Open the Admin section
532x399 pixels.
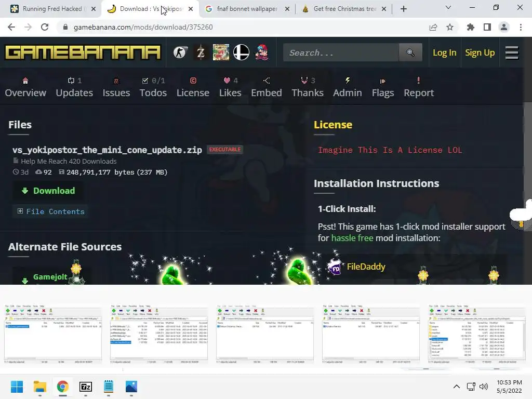tap(348, 87)
